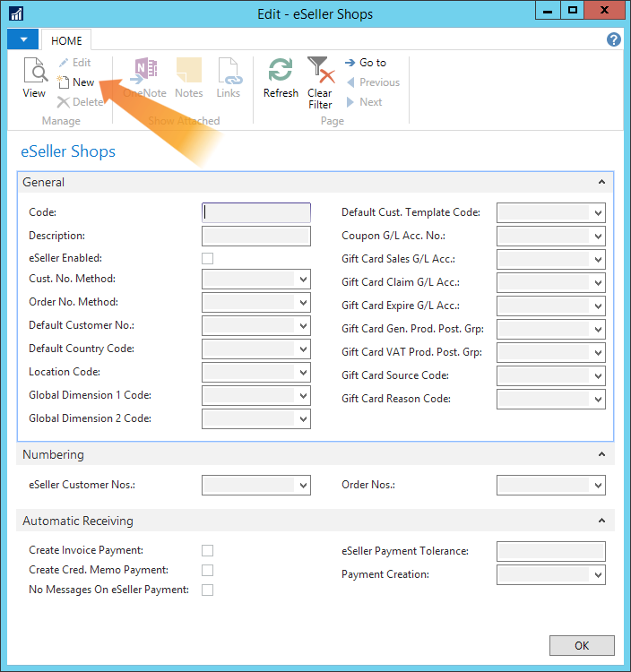Open Notes in Show Attached
631x672 pixels.
[x=189, y=78]
